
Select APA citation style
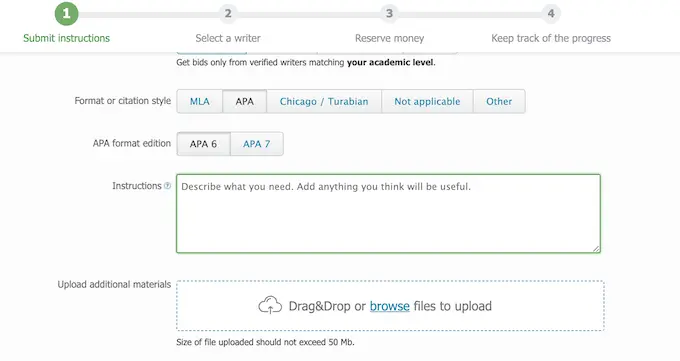pos(245,101)
